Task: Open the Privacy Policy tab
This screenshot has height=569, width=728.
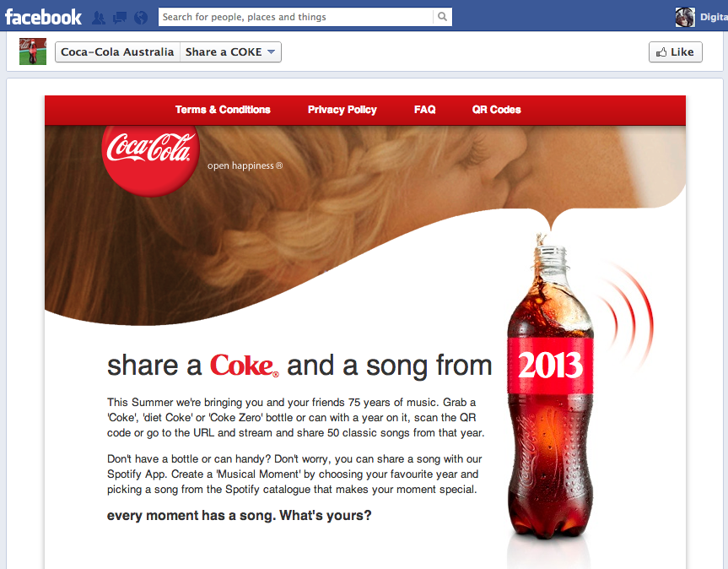Action: 342,110
